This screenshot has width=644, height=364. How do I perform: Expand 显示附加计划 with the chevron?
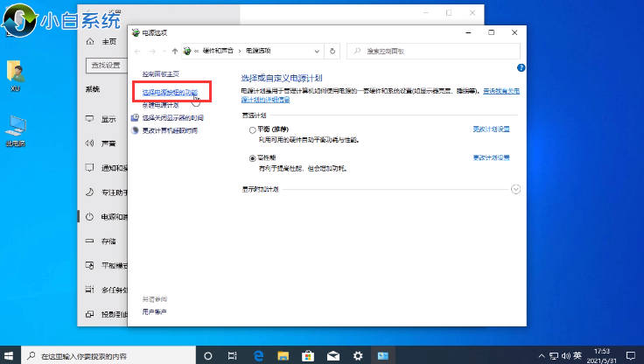pos(515,189)
